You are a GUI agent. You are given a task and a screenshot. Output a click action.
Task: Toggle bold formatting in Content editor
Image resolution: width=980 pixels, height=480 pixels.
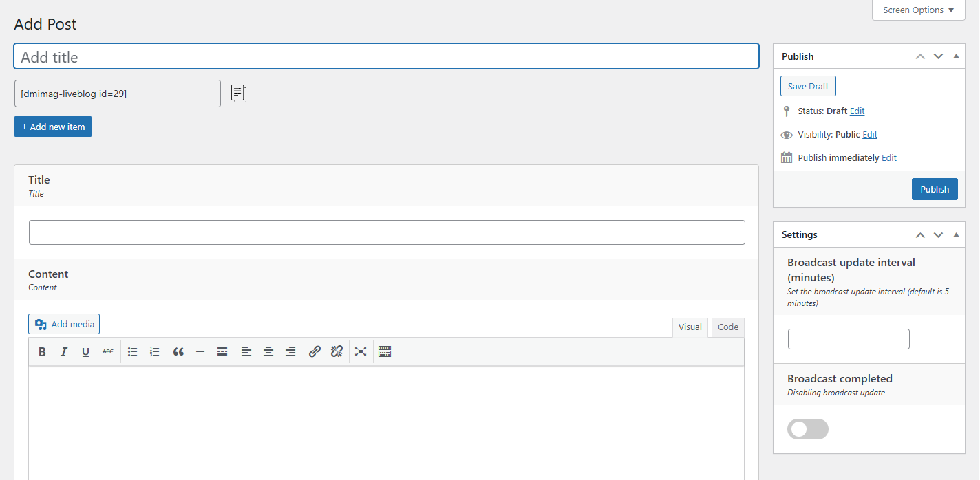point(42,351)
